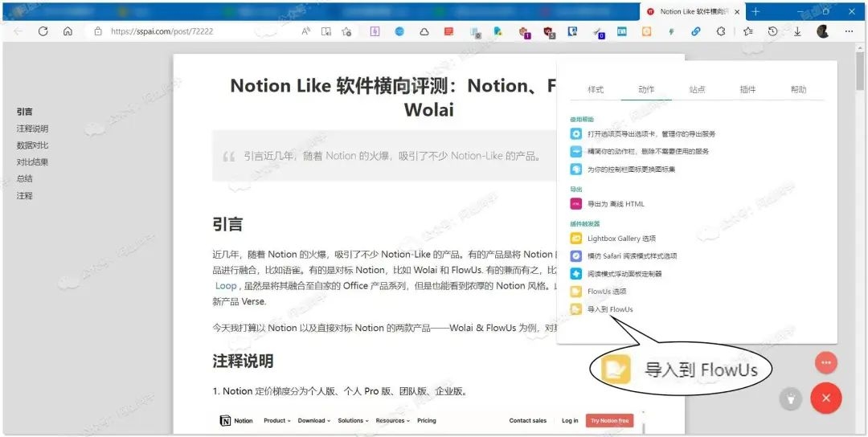
Task: Click Contact sales link
Action: point(527,421)
